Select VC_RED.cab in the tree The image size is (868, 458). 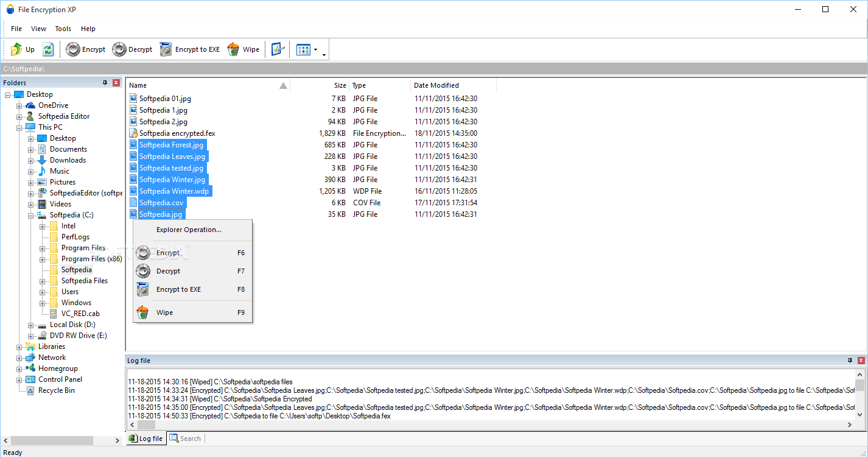tap(80, 314)
